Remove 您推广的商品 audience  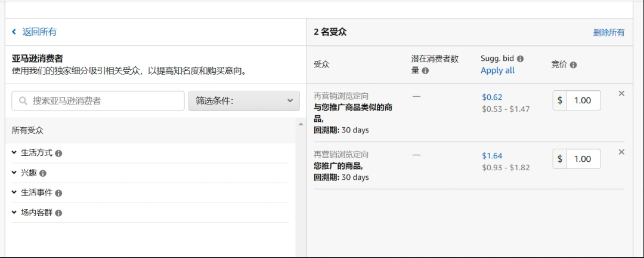point(621,152)
